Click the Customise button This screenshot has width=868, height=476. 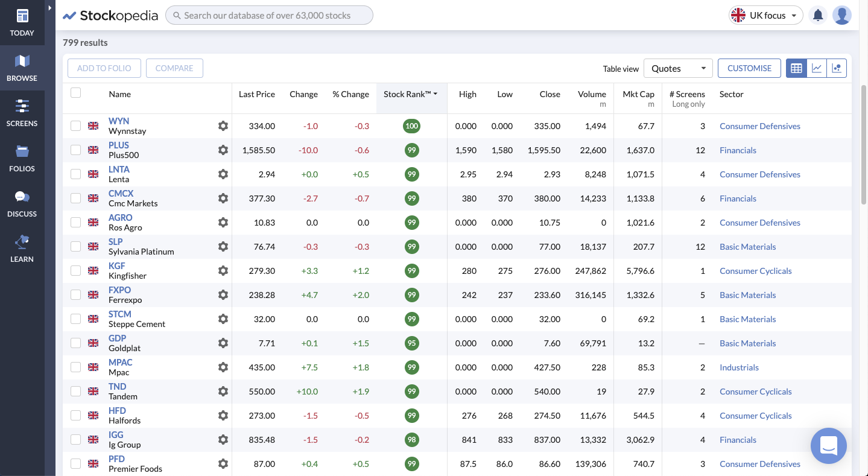[x=749, y=68]
